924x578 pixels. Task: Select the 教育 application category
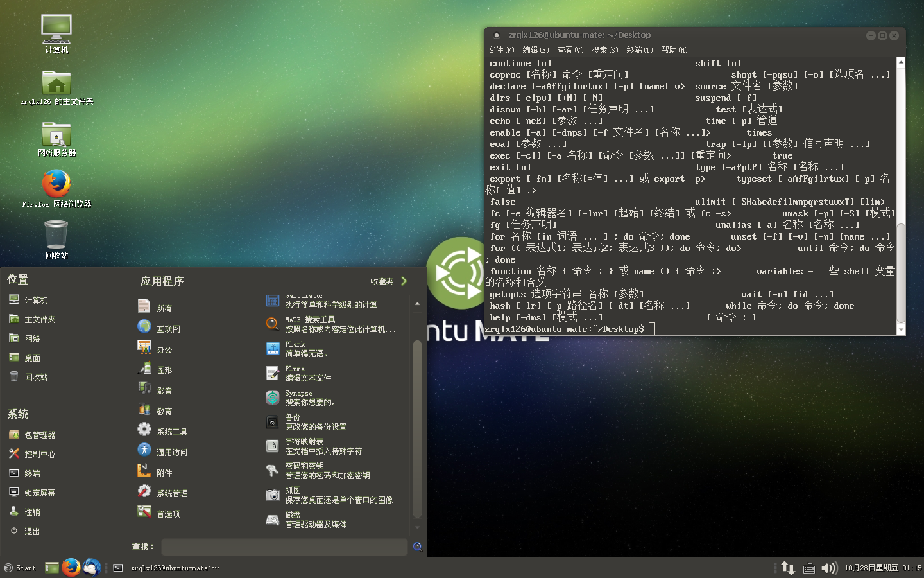pos(155,410)
